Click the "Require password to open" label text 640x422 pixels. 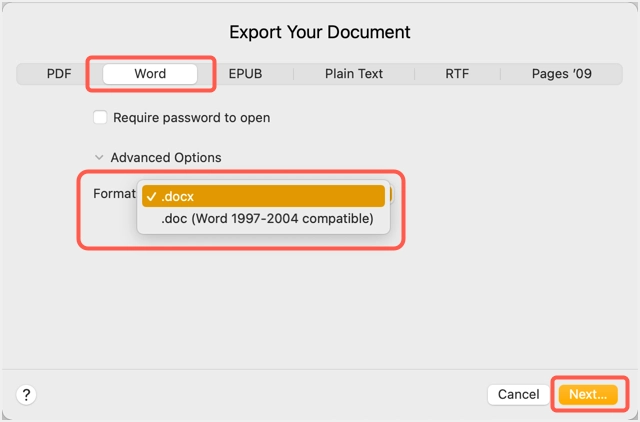(191, 118)
